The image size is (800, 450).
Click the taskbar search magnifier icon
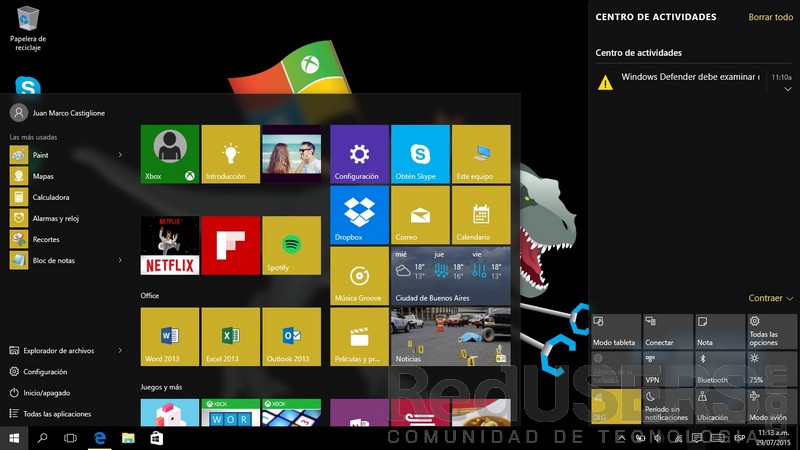point(42,438)
